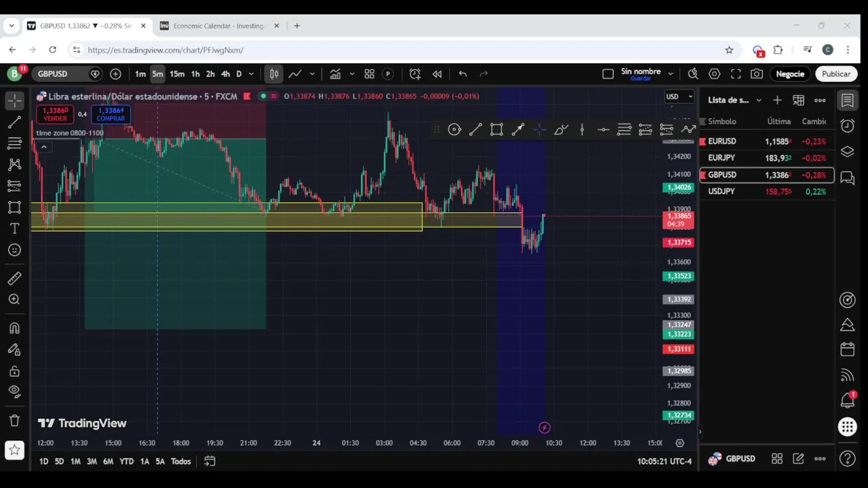
Task: Open the Fibonacci tools in left sidebar
Action: (14, 143)
